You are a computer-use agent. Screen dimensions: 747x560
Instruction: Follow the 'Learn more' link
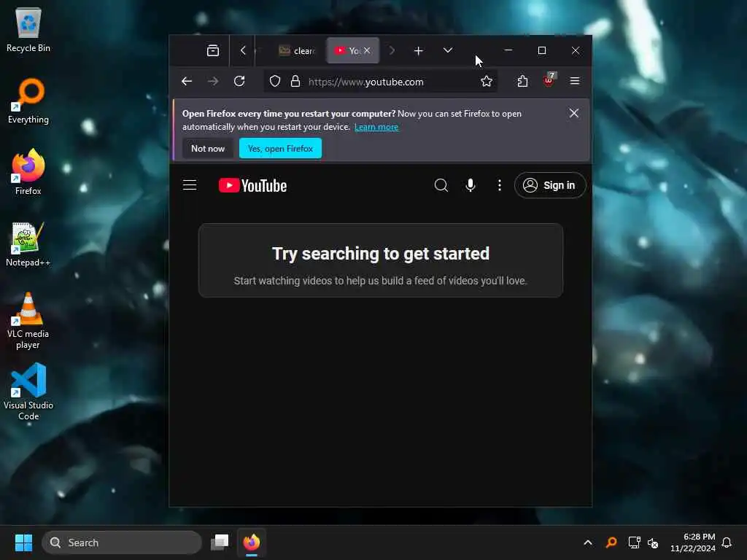click(x=376, y=127)
